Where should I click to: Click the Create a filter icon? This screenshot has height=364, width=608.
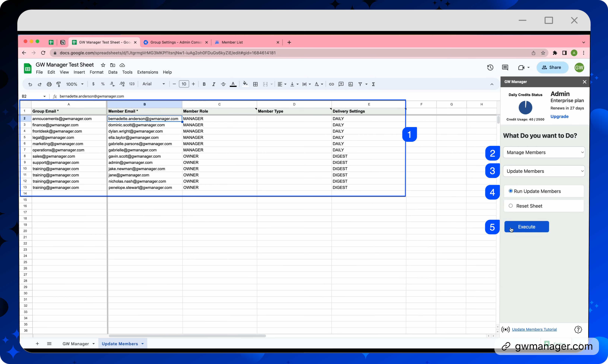point(360,84)
